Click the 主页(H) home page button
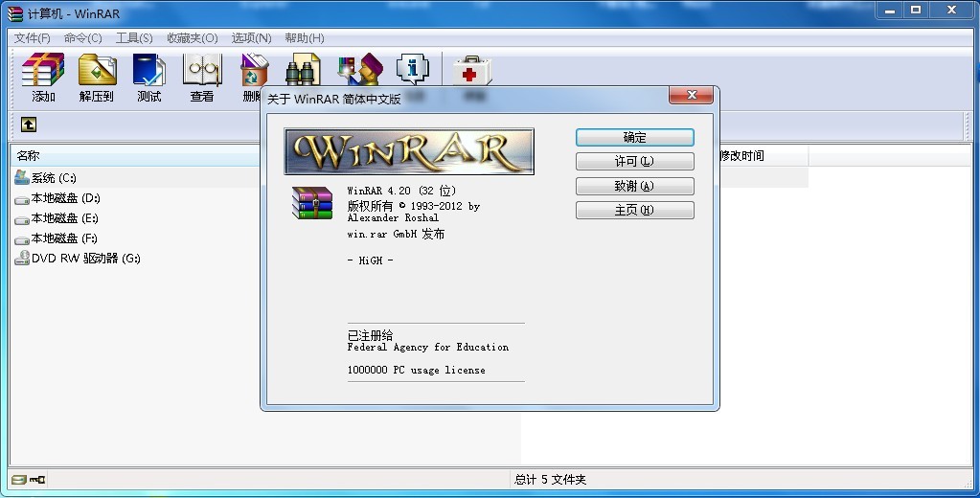 tap(634, 210)
